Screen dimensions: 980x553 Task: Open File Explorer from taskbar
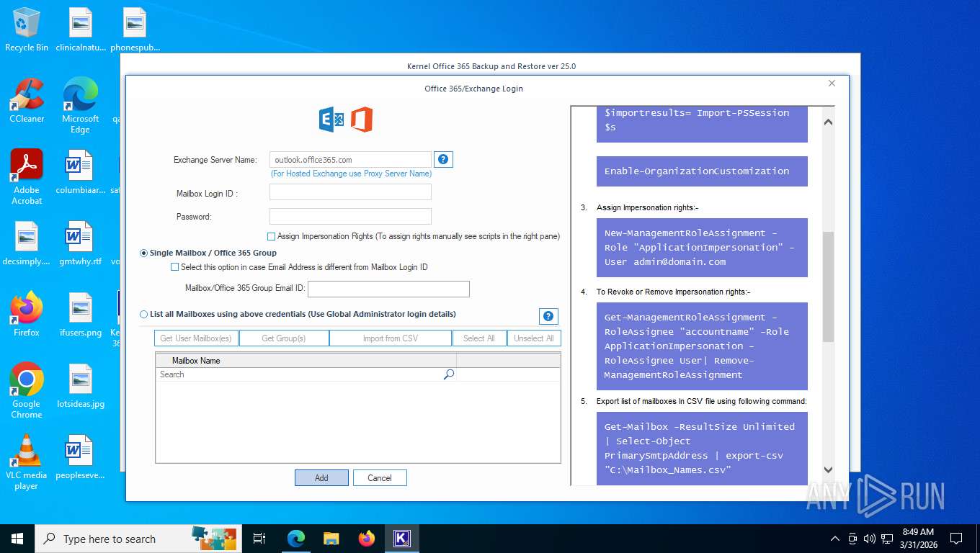click(x=331, y=539)
